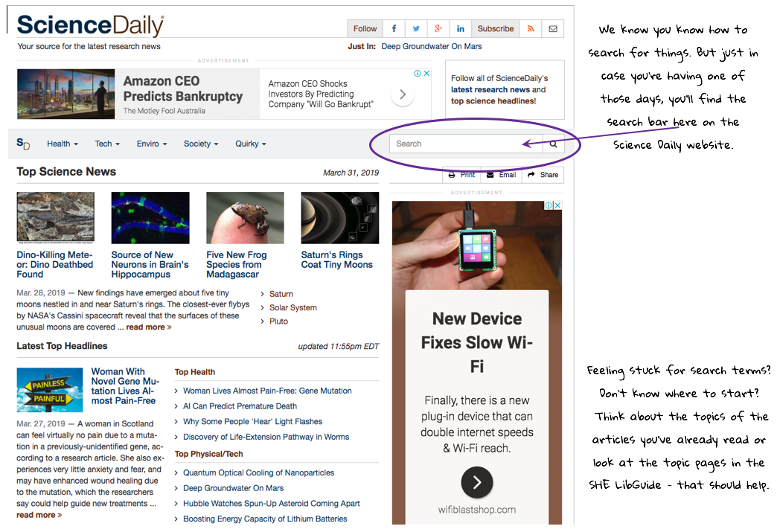The width and height of the screenshot is (777, 532).
Task: Open 'Deep Groundwater On Mars' Just In link
Action: [x=431, y=46]
